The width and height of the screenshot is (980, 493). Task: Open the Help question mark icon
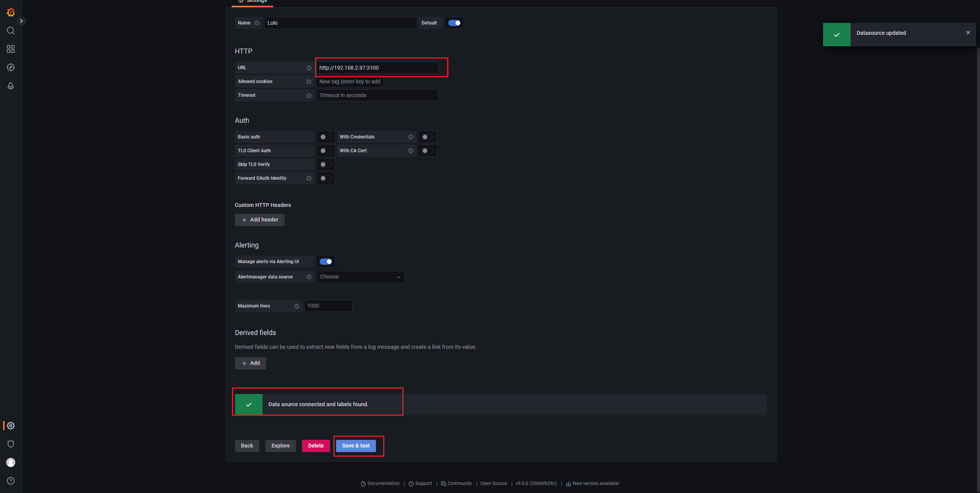click(11, 481)
